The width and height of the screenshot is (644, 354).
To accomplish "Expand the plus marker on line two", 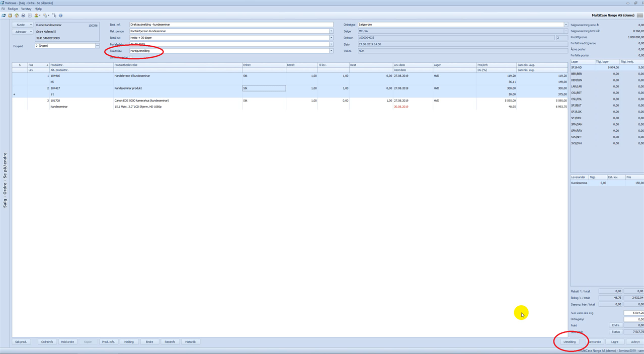I will [x=14, y=94].
